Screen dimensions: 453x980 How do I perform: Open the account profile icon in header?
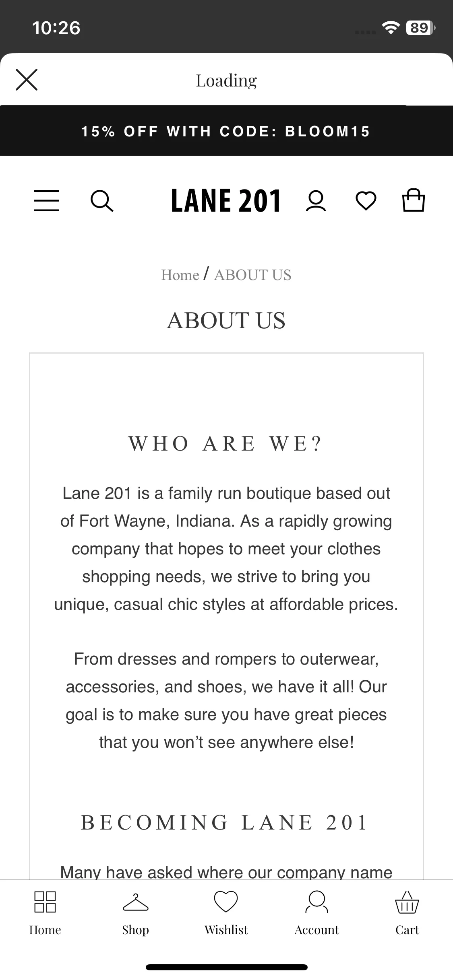click(316, 201)
